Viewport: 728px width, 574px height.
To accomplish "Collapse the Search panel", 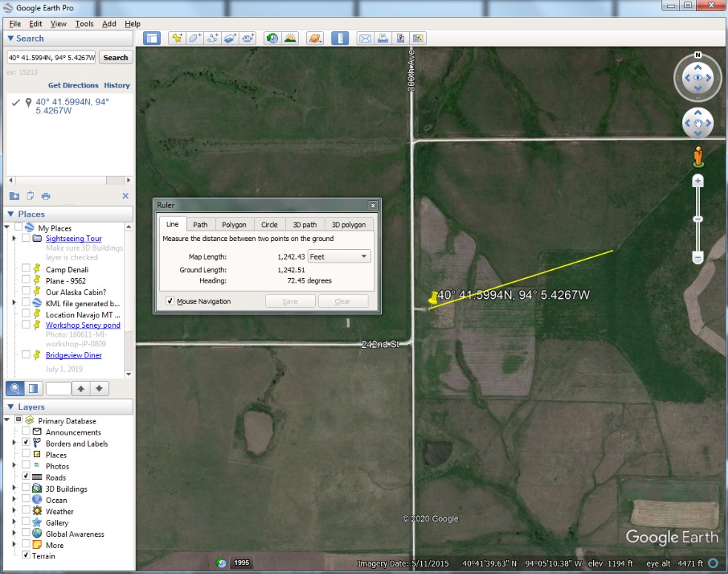I will pos(10,38).
